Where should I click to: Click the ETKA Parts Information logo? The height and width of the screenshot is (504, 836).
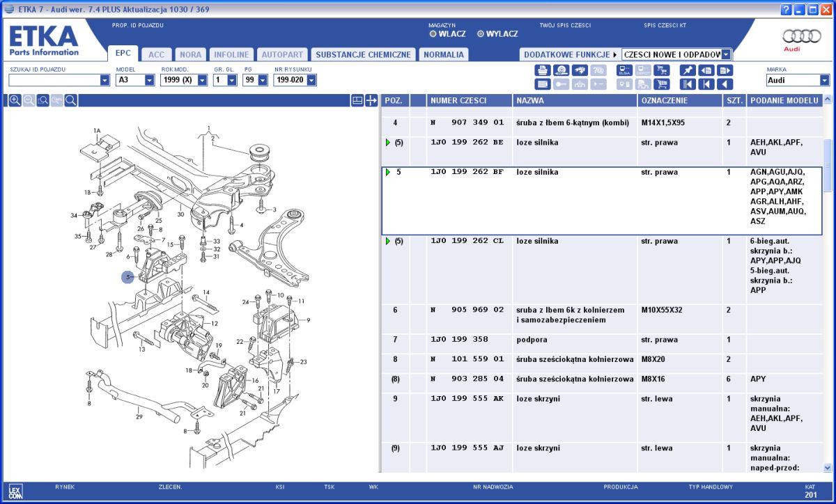[44, 41]
